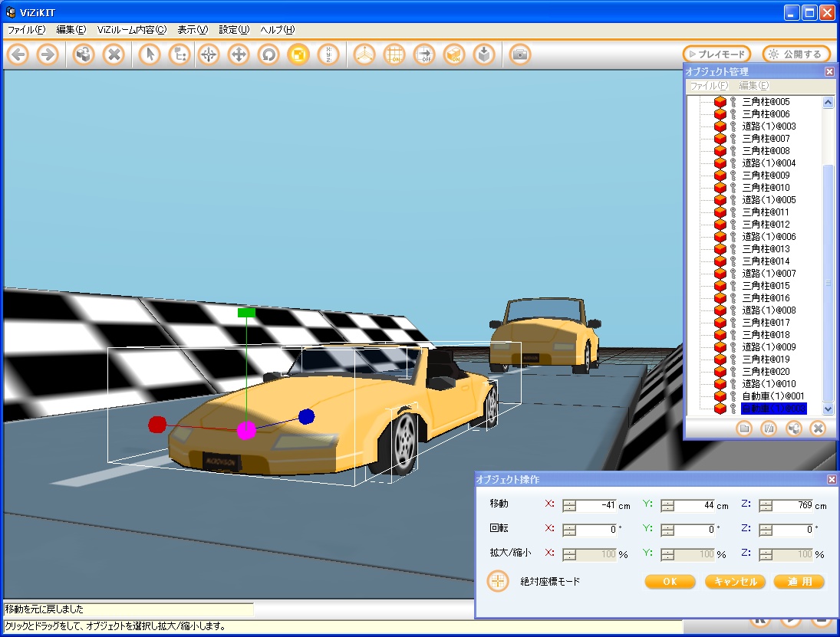Select 自動車(1)@001 in object list
The height and width of the screenshot is (637, 840).
[772, 396]
